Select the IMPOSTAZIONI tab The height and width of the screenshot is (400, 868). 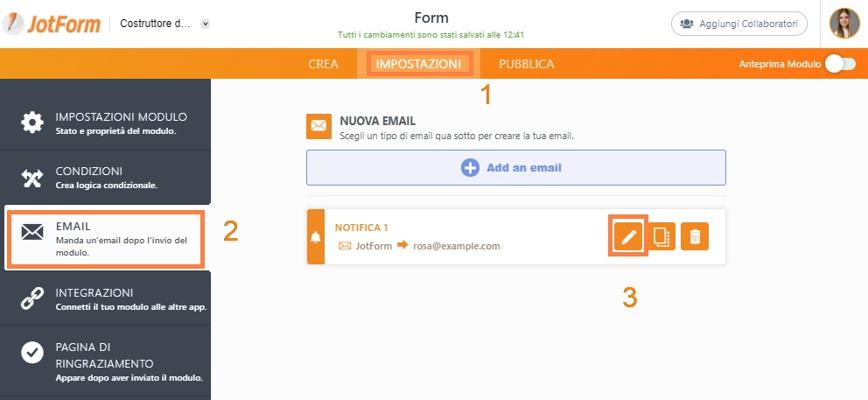418,64
